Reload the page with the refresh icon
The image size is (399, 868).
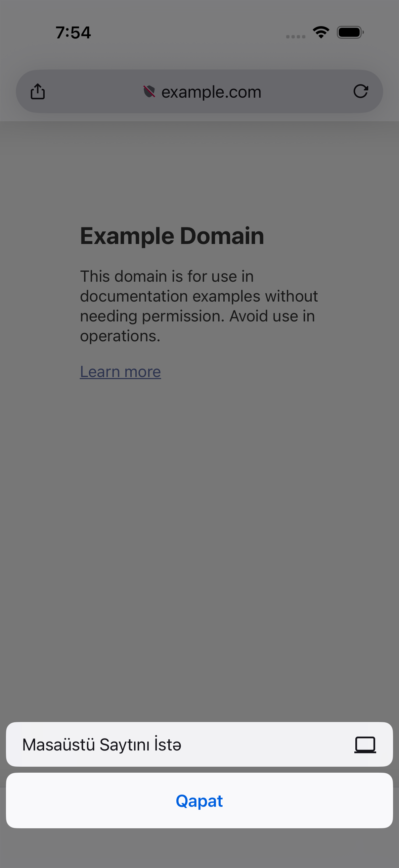361,91
